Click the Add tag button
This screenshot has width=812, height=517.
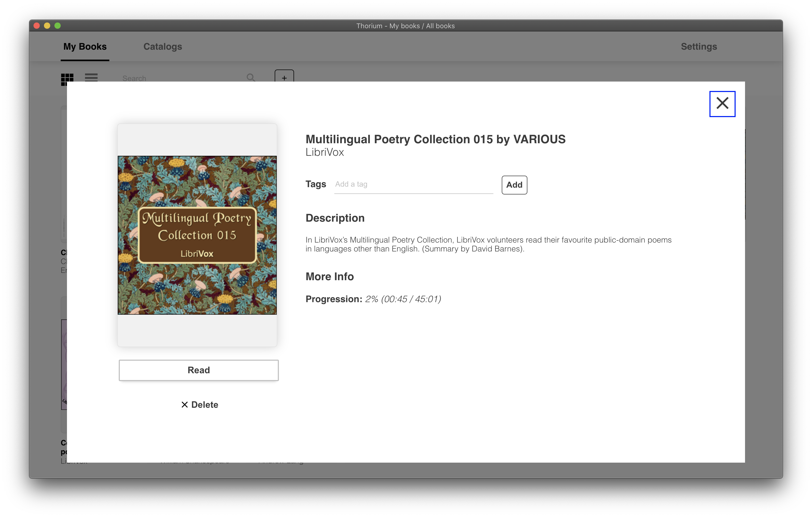(x=514, y=185)
